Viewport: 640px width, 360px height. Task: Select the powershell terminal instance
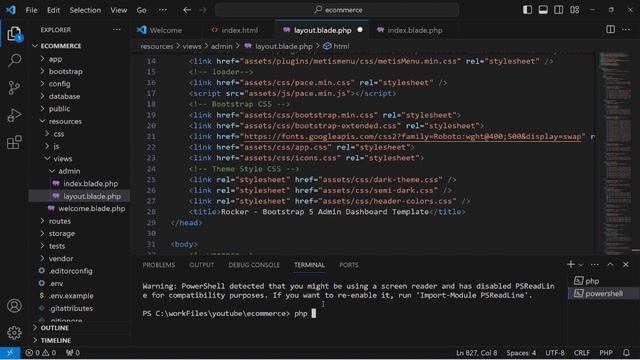point(603,293)
